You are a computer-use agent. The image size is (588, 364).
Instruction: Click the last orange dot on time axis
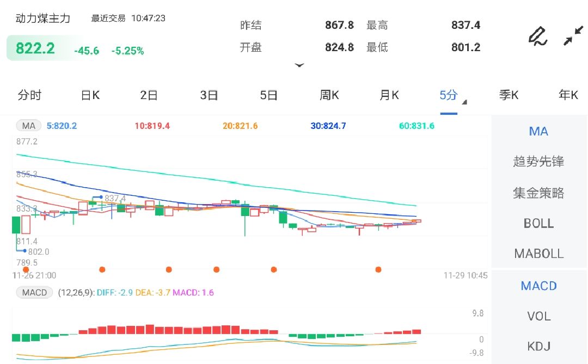[x=378, y=269]
